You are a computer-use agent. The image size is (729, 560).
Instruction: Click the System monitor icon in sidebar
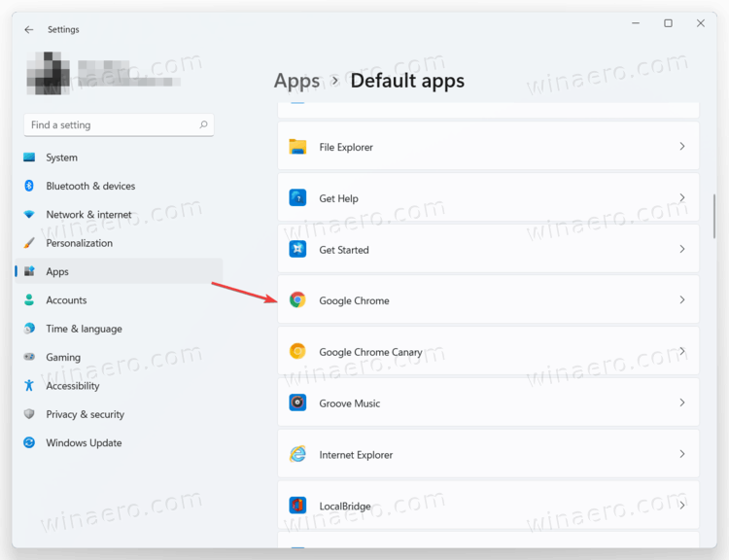point(29,157)
